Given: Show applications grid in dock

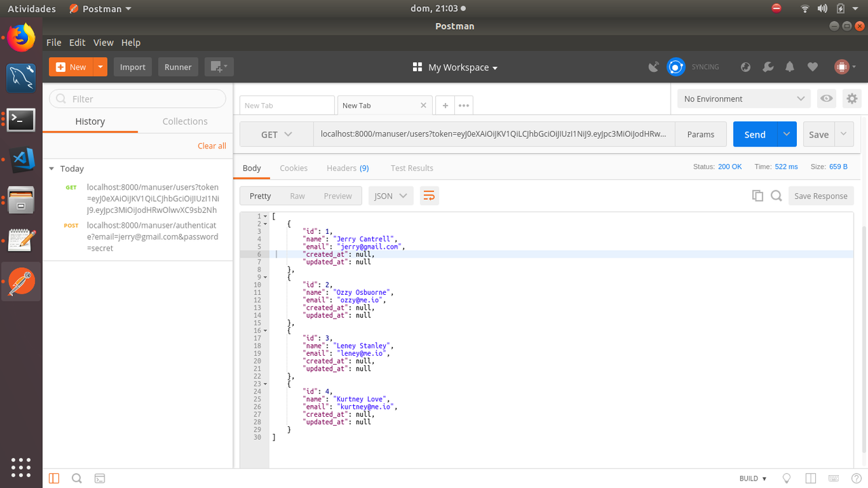Looking at the screenshot, I should pos(21,467).
